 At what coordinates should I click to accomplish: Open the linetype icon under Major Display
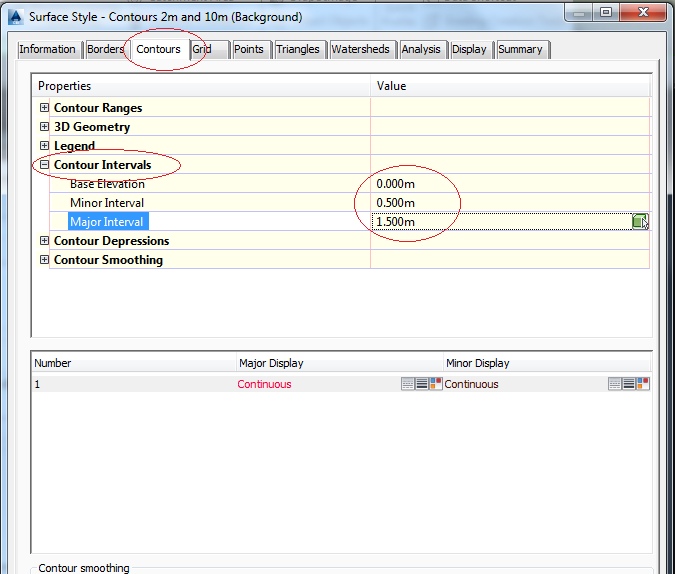tap(408, 384)
